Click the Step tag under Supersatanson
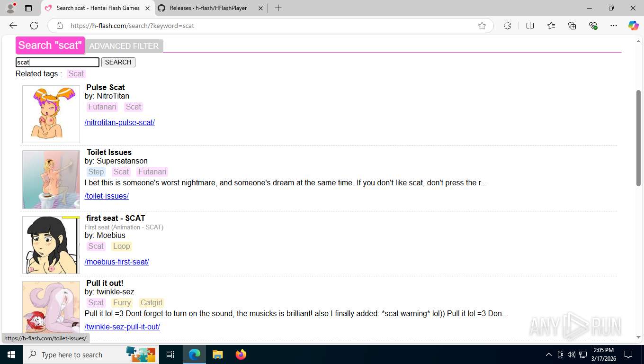 click(96, 172)
